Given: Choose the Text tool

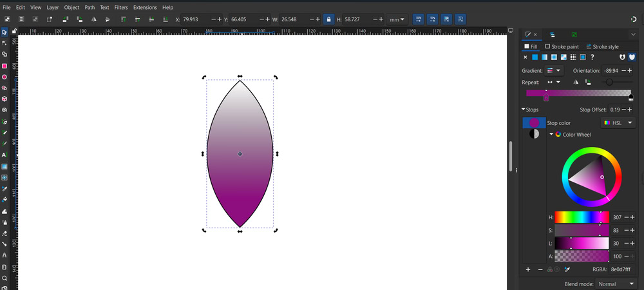Looking at the screenshot, I should [x=5, y=155].
